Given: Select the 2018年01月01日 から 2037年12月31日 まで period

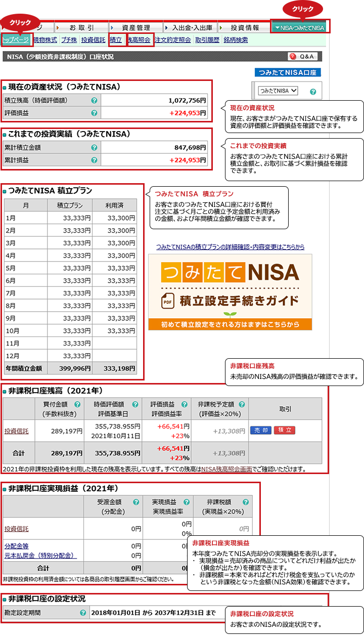Looking at the screenshot, I should click(x=154, y=613).
